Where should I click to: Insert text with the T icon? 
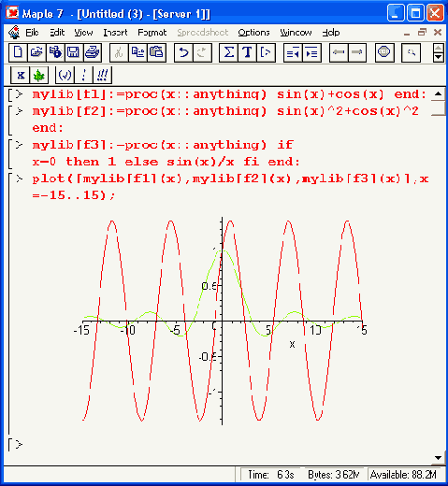pos(247,52)
